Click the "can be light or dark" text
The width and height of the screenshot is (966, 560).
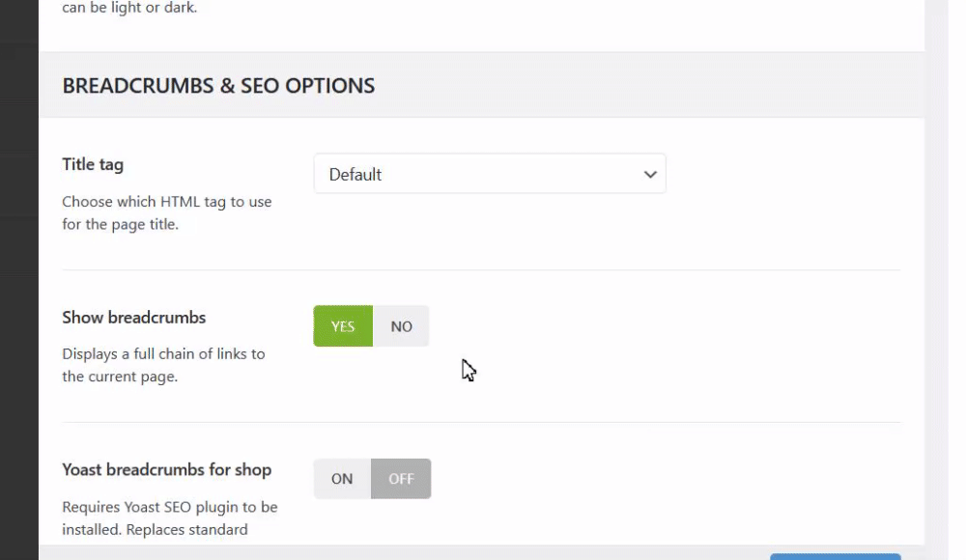[129, 10]
